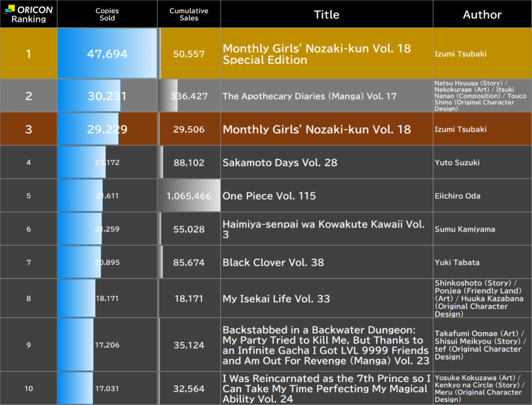Select ranking number 2
The width and height of the screenshot is (532, 405).
[x=29, y=96]
